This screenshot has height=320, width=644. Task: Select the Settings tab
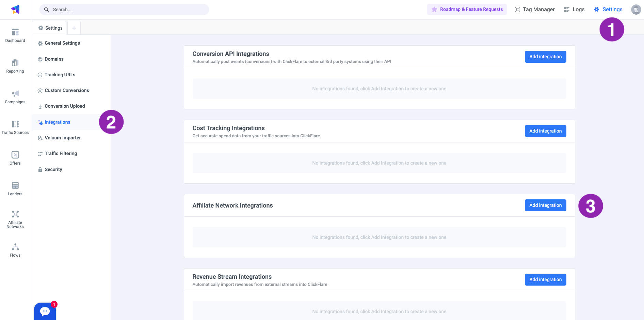50,28
